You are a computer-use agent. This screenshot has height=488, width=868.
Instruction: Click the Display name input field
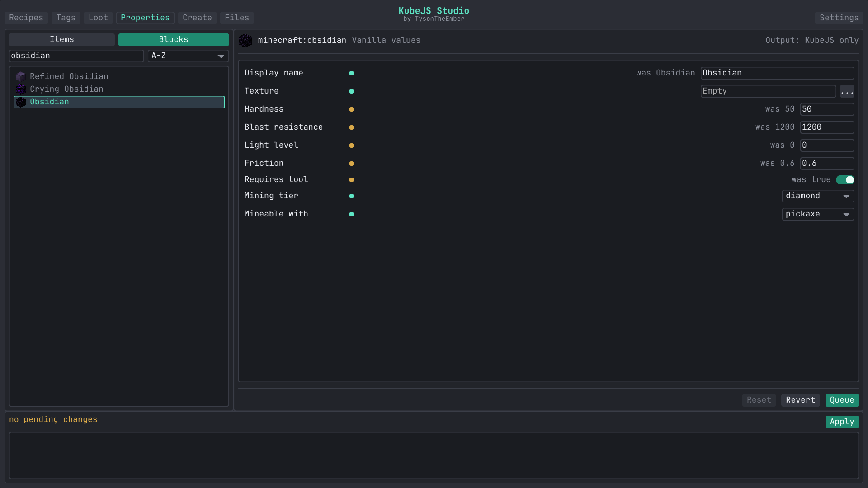coord(778,73)
